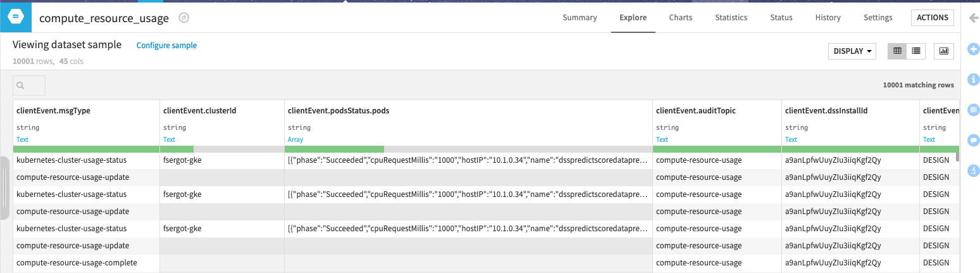The height and width of the screenshot is (273, 980).
Task: Click the column search input field
Action: click(x=29, y=85)
